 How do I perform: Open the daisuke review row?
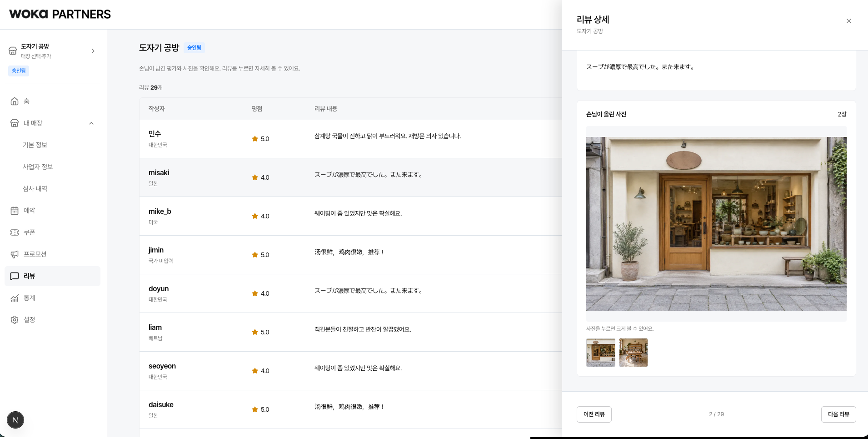click(x=350, y=409)
